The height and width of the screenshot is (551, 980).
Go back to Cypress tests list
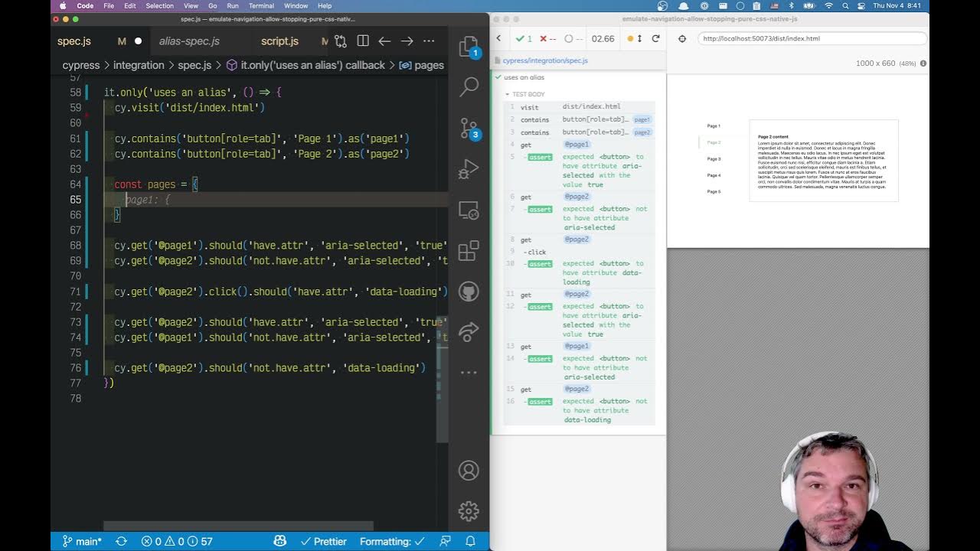[x=498, y=38]
